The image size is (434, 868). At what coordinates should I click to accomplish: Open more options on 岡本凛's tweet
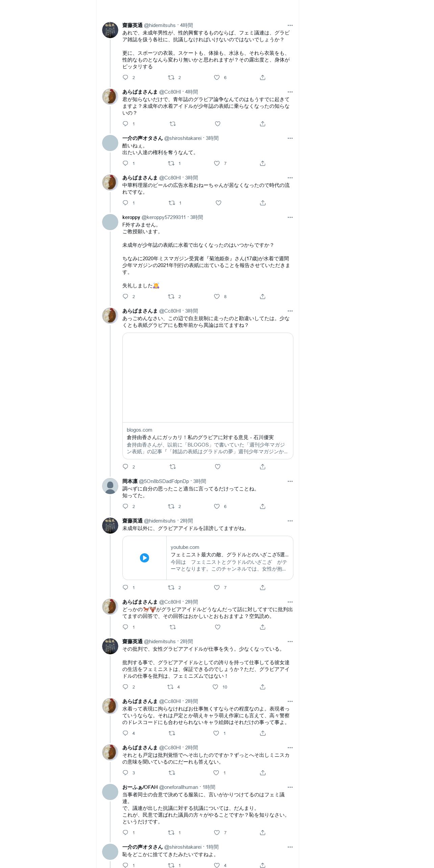(290, 481)
